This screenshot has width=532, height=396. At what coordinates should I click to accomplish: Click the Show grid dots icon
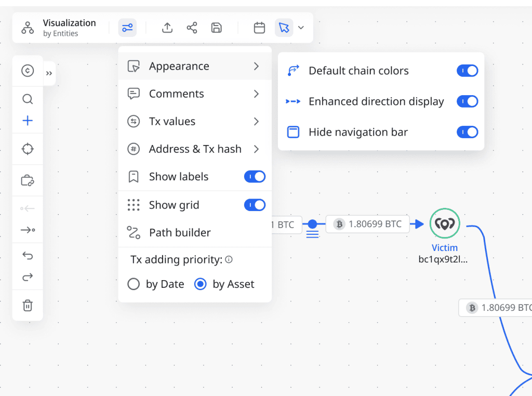[134, 205]
